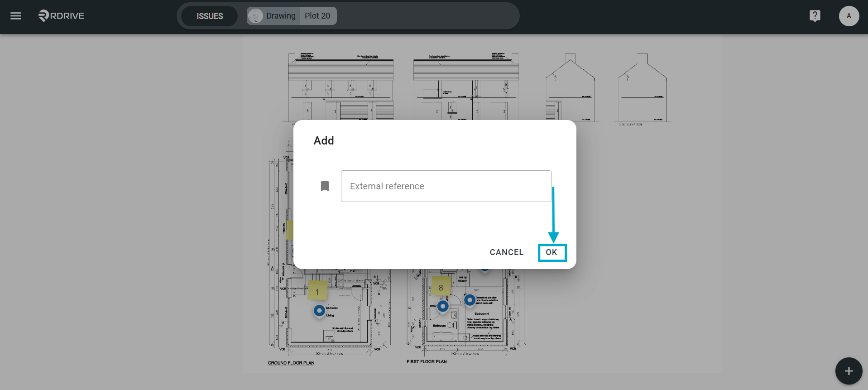The height and width of the screenshot is (390, 868).
Task: Click the bookmark icon beside External reference
Action: click(x=325, y=186)
